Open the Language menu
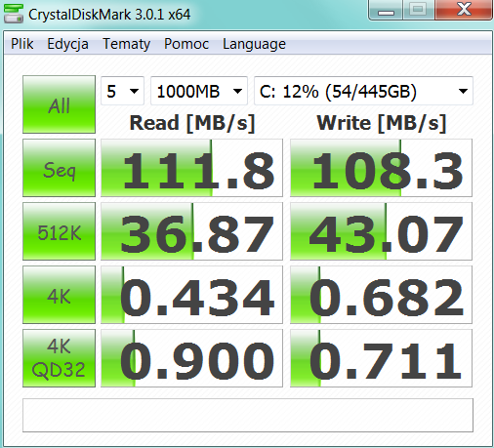 (x=254, y=44)
